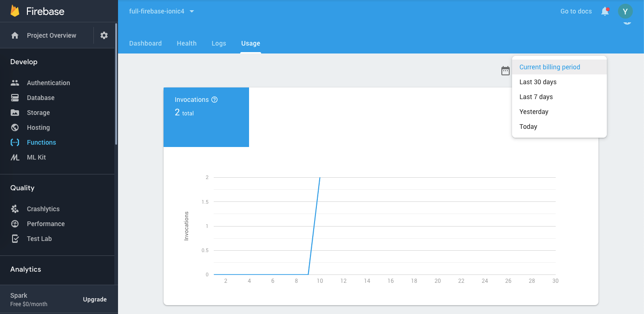Viewport: 644px width, 314px height.
Task: Click the Develop section heading
Action: (x=24, y=62)
